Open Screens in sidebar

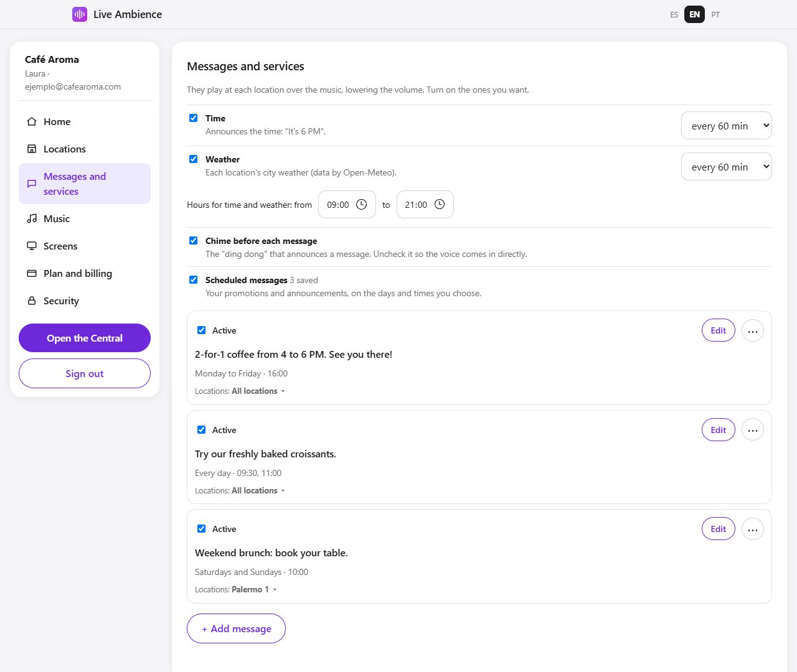tap(85, 246)
